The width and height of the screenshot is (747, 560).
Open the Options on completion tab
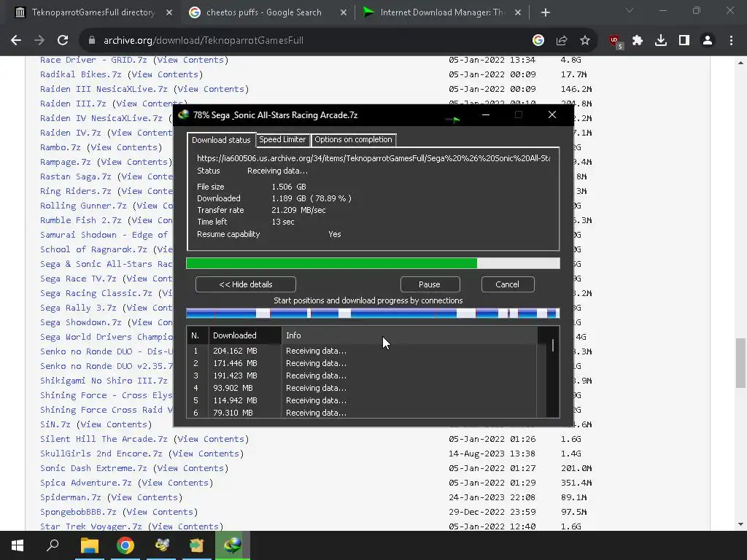point(353,139)
